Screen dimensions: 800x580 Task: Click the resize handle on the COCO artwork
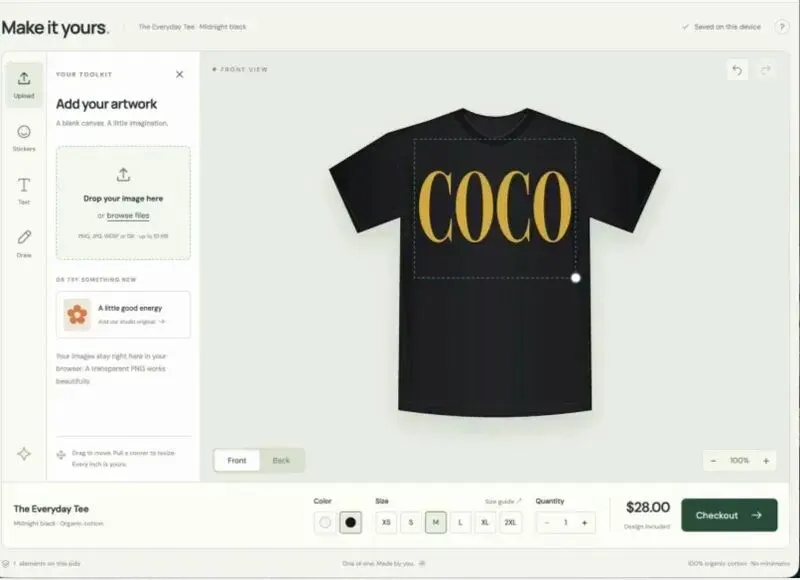coord(576,278)
